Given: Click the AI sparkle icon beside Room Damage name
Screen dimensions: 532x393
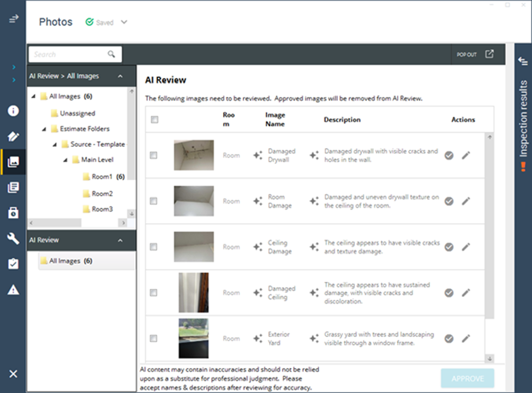Looking at the screenshot, I should (258, 201).
